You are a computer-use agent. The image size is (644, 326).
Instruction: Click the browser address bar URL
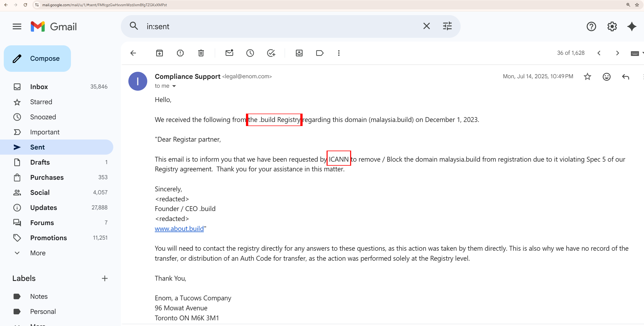[x=105, y=5]
